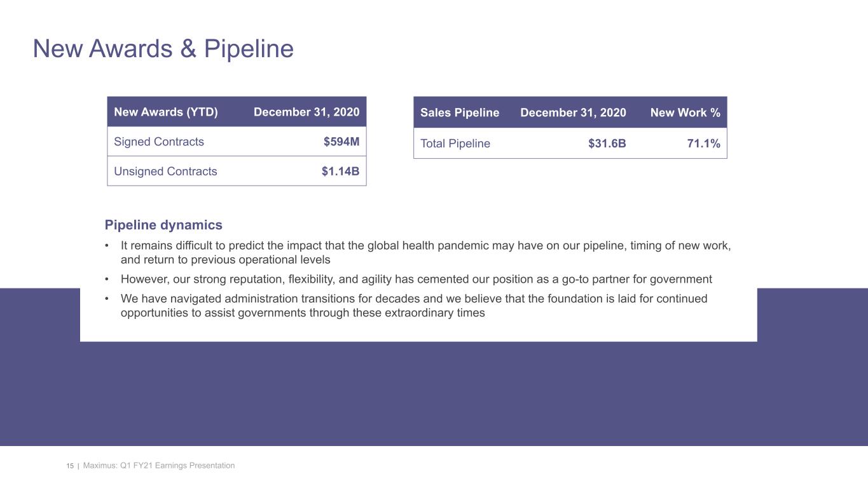Select the 'Sales Pipeline' table header
The image size is (868, 488).
pyautogui.click(x=460, y=112)
